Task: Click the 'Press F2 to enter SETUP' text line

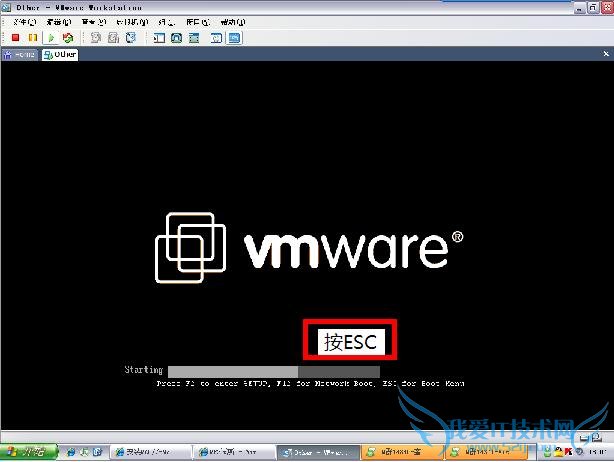Action: [x=311, y=383]
